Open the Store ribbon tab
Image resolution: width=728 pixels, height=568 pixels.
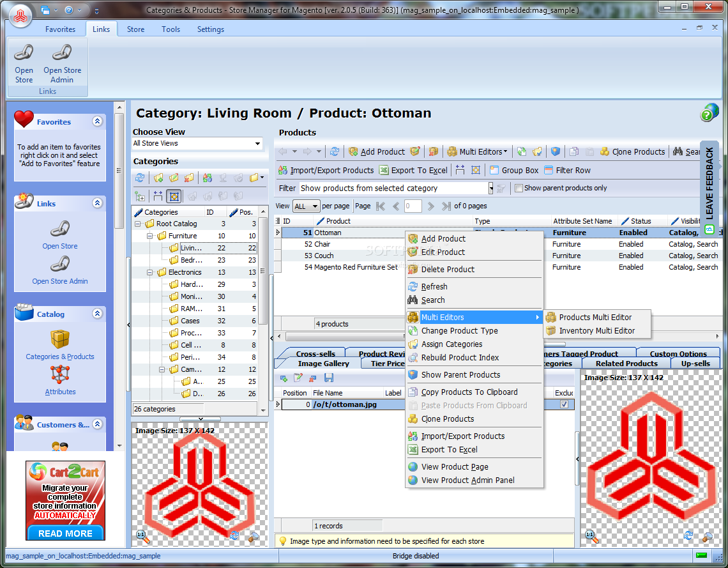135,29
